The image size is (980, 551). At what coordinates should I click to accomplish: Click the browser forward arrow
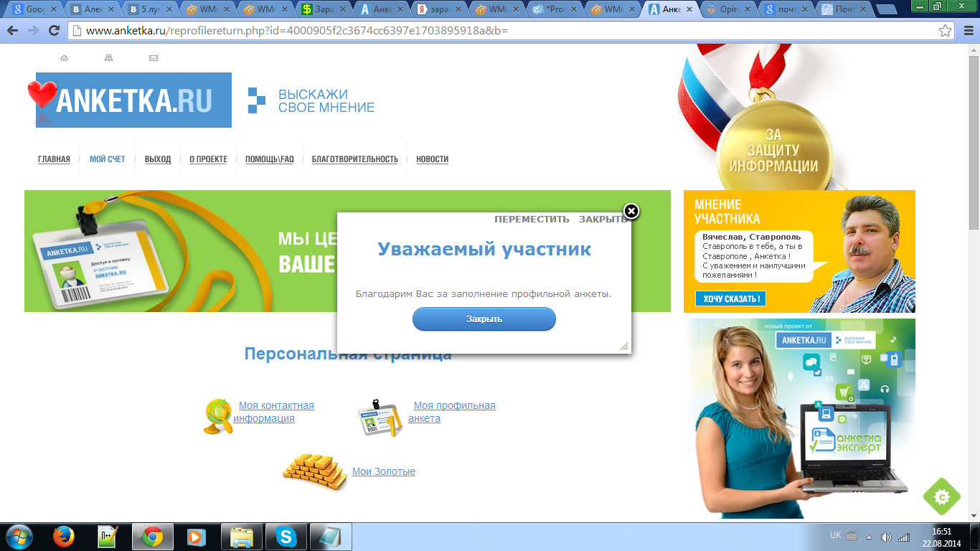pyautogui.click(x=33, y=31)
